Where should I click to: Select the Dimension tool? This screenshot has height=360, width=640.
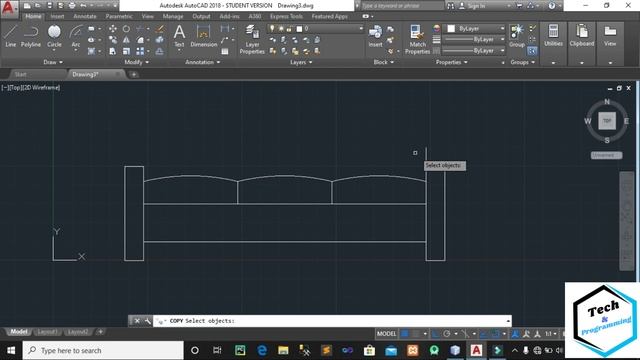pyautogui.click(x=203, y=36)
